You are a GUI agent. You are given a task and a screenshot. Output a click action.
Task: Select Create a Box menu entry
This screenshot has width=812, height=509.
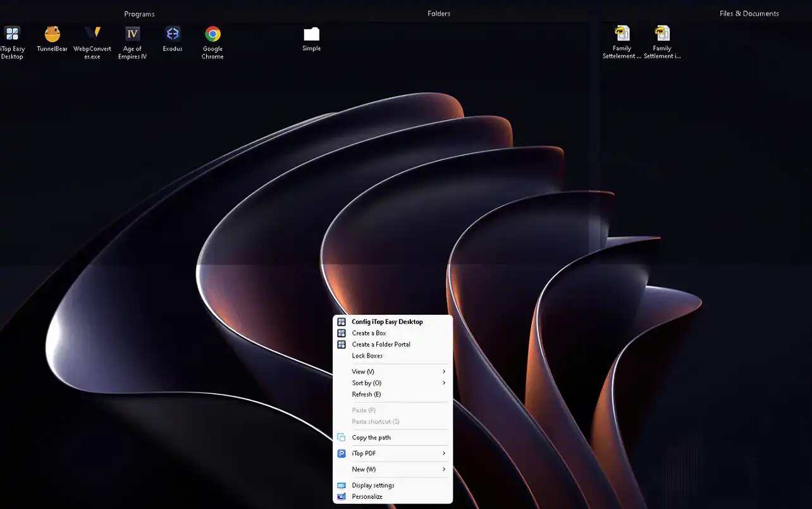point(369,333)
